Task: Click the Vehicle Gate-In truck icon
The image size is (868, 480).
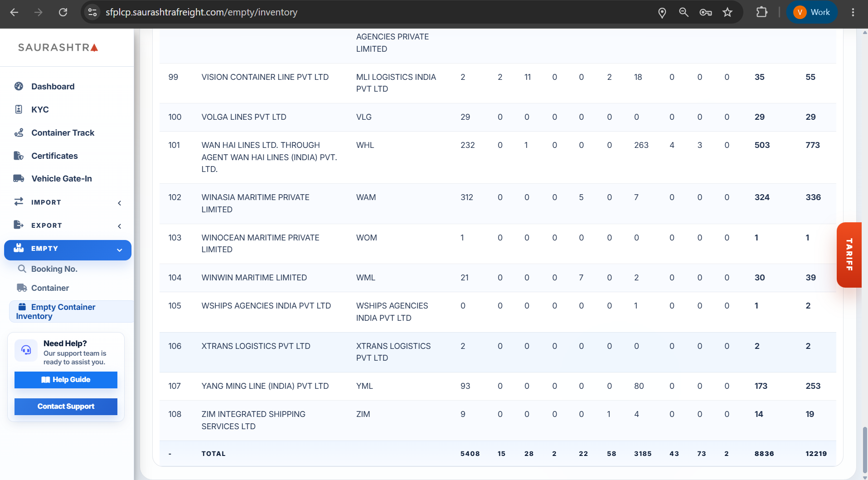Action: [19, 178]
